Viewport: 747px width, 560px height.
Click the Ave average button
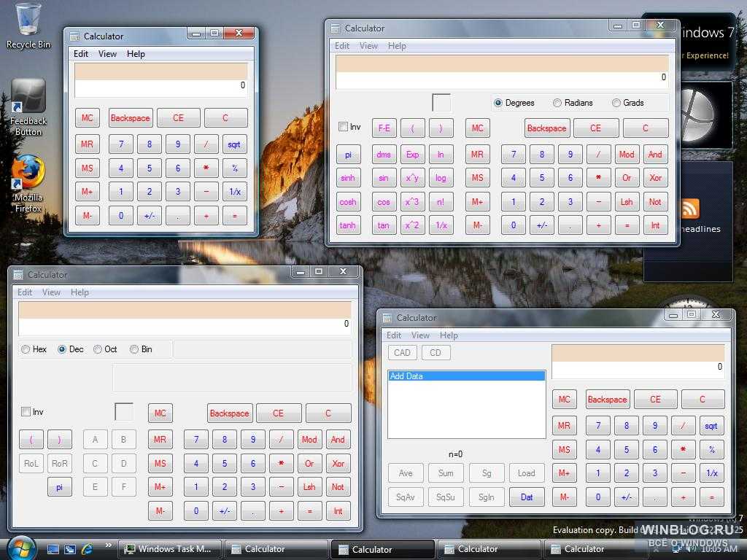click(406, 473)
